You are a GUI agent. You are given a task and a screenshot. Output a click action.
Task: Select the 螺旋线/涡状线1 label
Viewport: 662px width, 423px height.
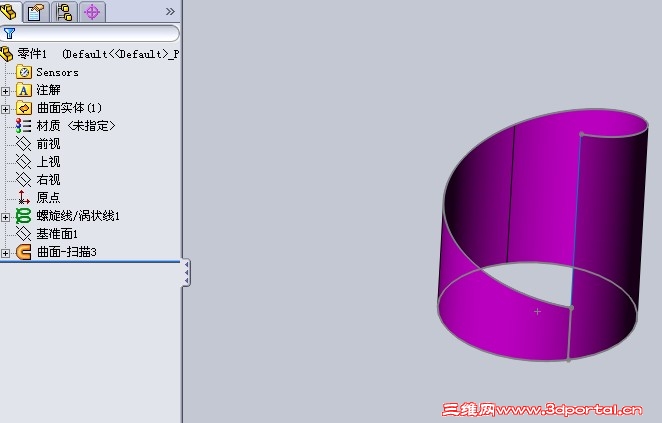tap(78, 216)
